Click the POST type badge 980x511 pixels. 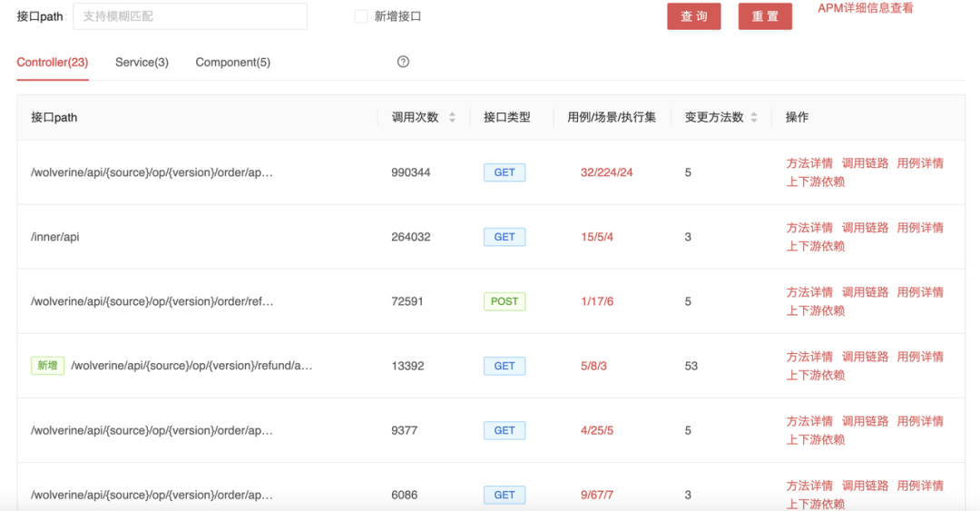[505, 301]
